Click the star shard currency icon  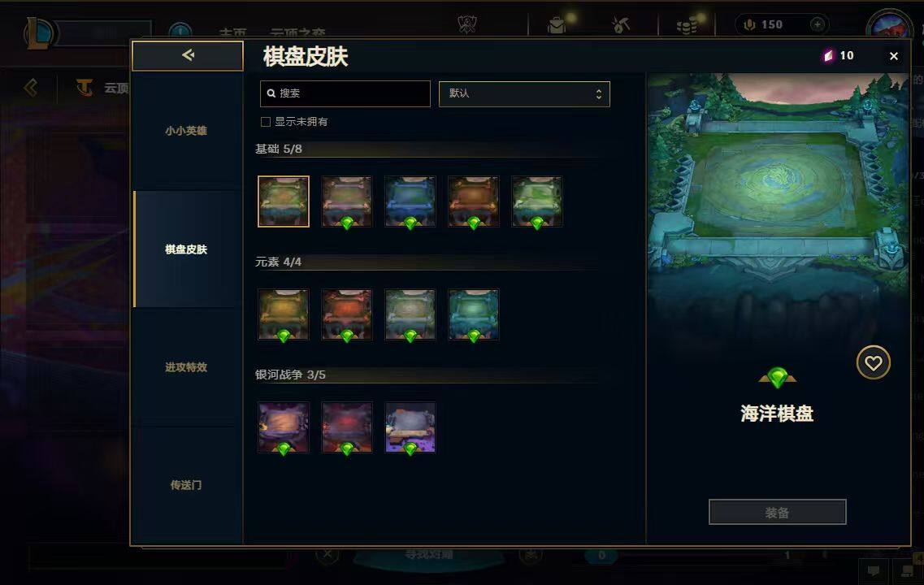[x=829, y=55]
